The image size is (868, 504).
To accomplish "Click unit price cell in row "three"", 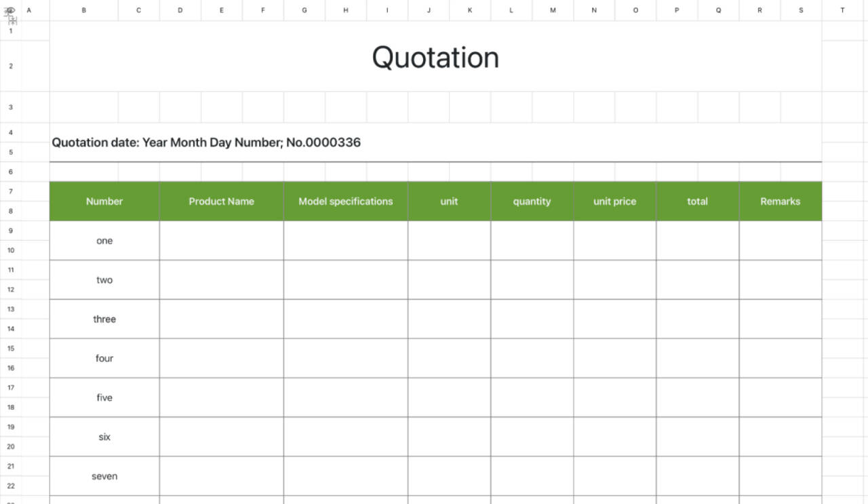I will [x=614, y=319].
